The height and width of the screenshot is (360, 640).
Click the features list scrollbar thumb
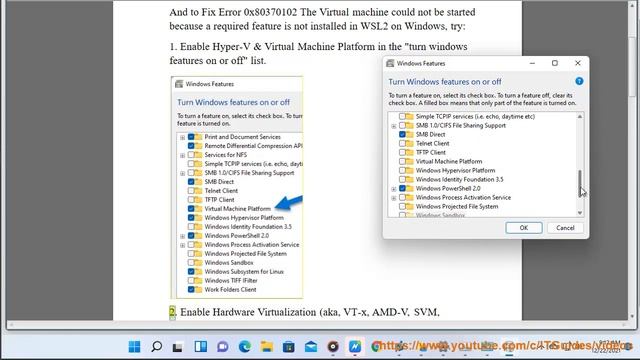[580, 183]
